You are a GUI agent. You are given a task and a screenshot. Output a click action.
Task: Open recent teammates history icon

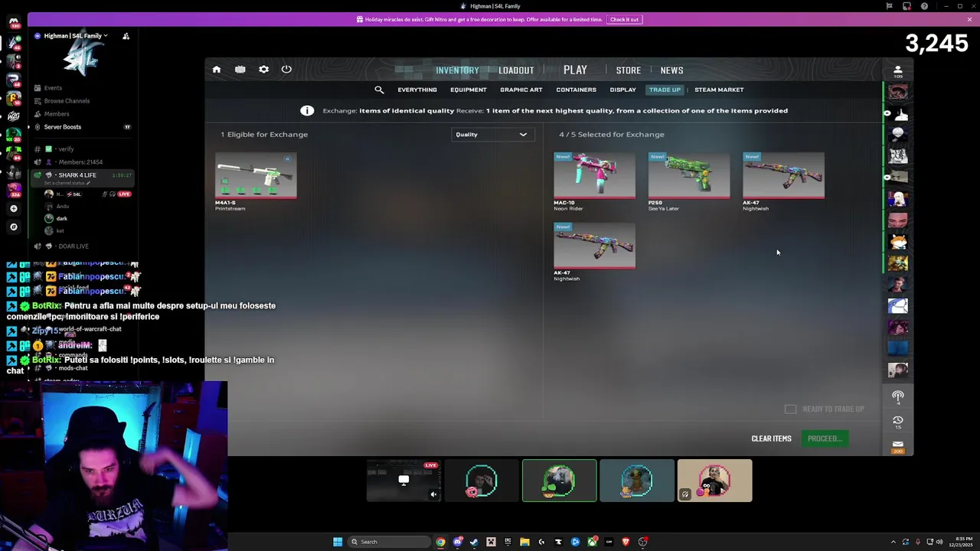point(898,420)
